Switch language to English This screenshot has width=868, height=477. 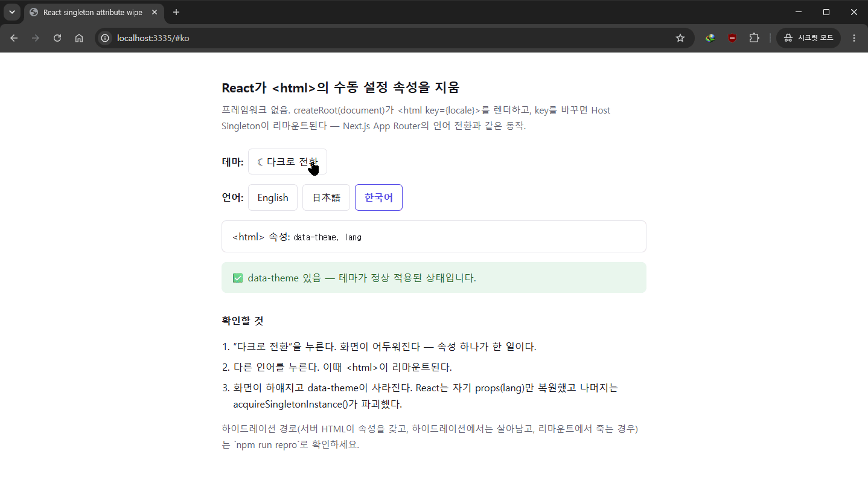[273, 197]
